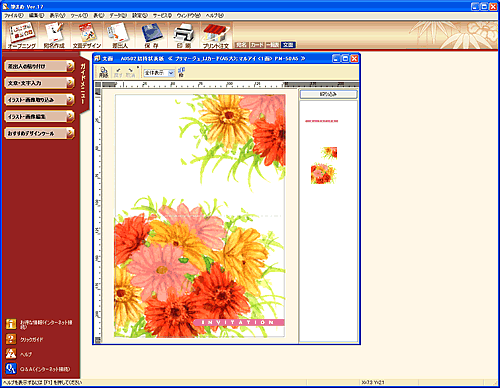Click the 保存 floppy disk save icon
500x388 pixels.
tap(152, 35)
